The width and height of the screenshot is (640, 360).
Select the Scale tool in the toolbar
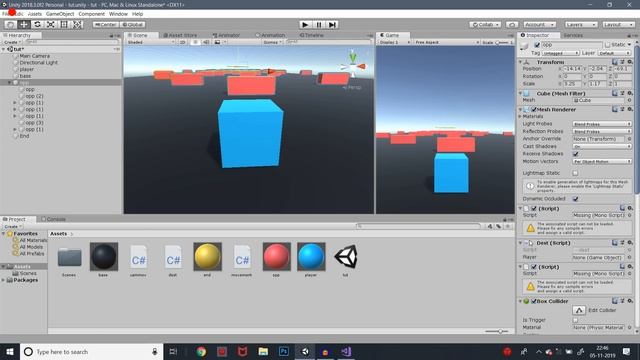coord(51,24)
